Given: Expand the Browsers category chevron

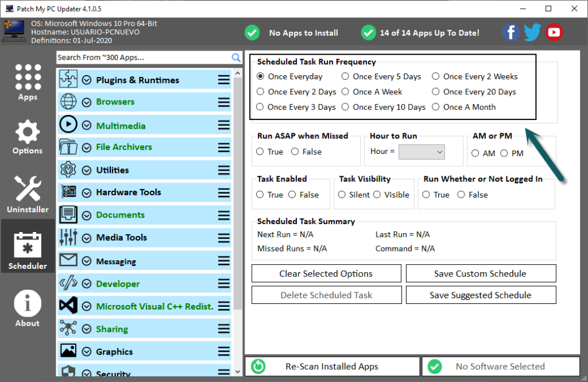Looking at the screenshot, I should pos(87,102).
